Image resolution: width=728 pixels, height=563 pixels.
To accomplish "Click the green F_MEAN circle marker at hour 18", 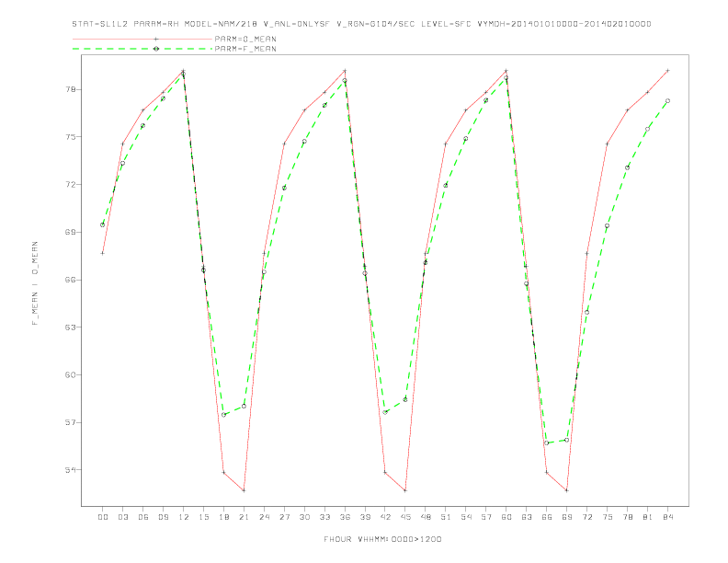I will click(223, 415).
